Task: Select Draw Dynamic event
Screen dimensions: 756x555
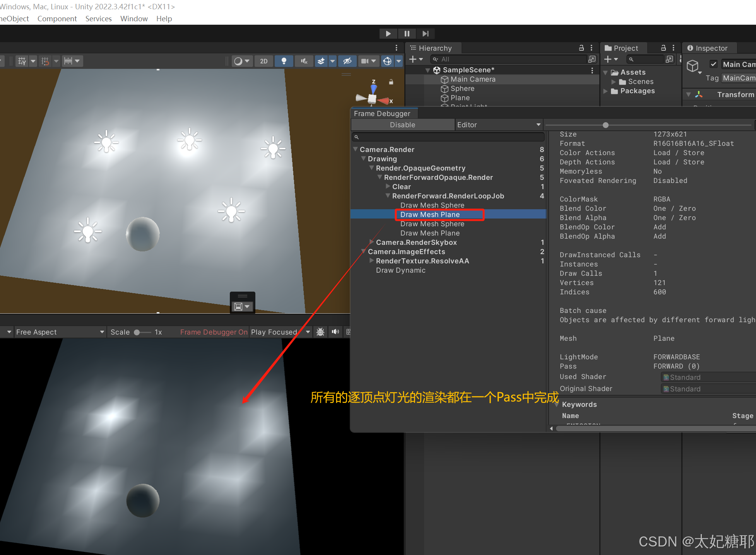Action: point(400,270)
